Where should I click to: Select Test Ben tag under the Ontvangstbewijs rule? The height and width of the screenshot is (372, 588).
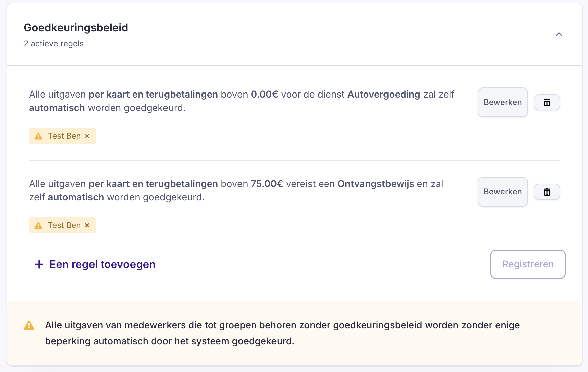pos(64,225)
